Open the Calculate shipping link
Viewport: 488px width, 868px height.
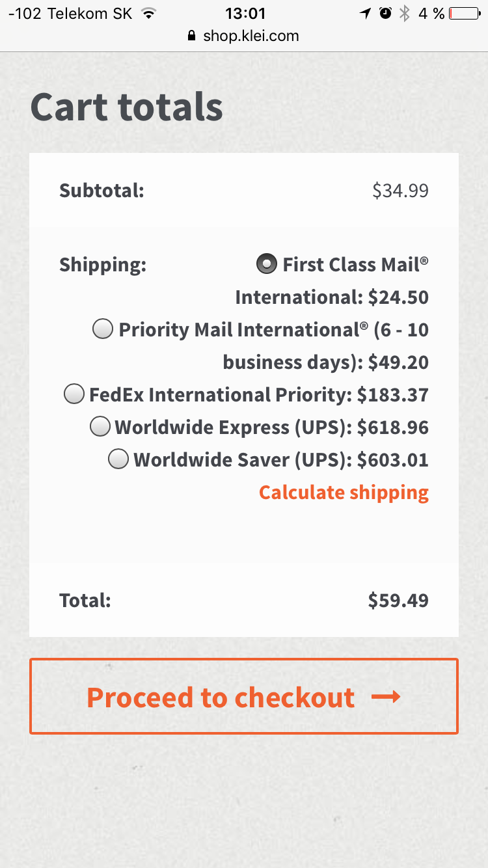344,493
